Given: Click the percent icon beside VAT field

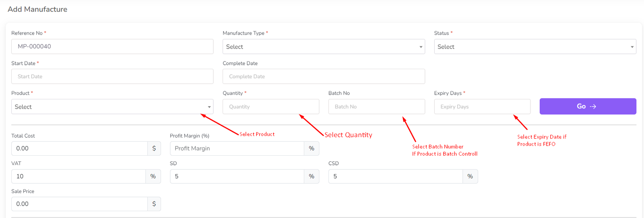Looking at the screenshot, I should point(153,176).
